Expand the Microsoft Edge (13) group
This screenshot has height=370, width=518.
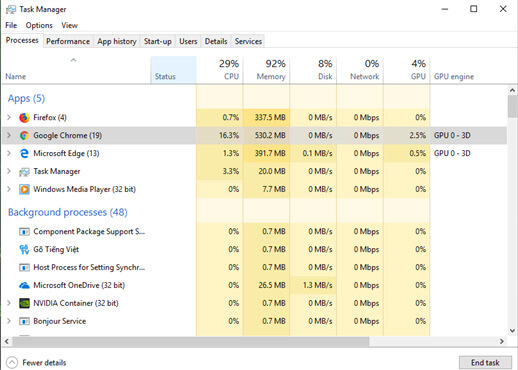(x=9, y=153)
